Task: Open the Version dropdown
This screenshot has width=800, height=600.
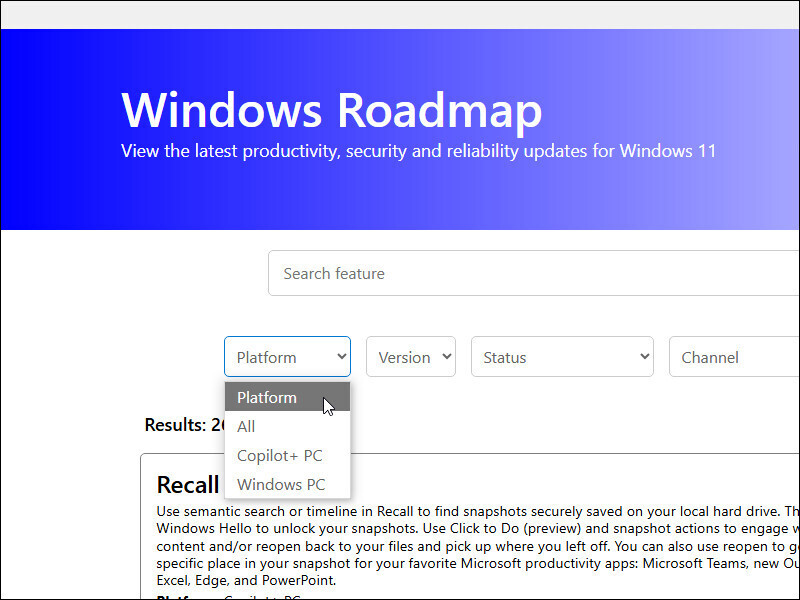Action: tap(411, 357)
